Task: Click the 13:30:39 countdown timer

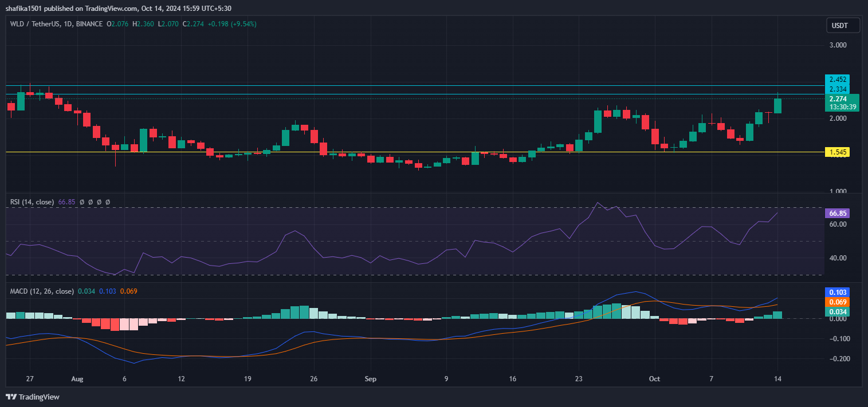Action: coord(842,106)
